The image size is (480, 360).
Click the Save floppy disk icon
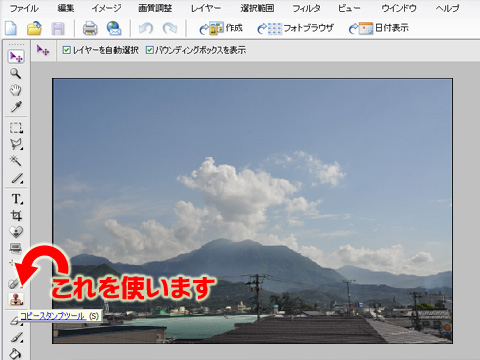[58, 29]
